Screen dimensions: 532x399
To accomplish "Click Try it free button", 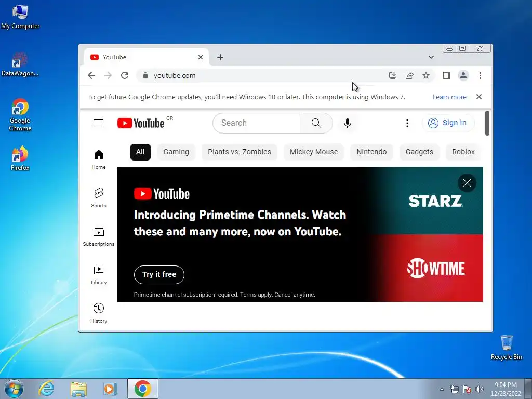I will pos(159,274).
